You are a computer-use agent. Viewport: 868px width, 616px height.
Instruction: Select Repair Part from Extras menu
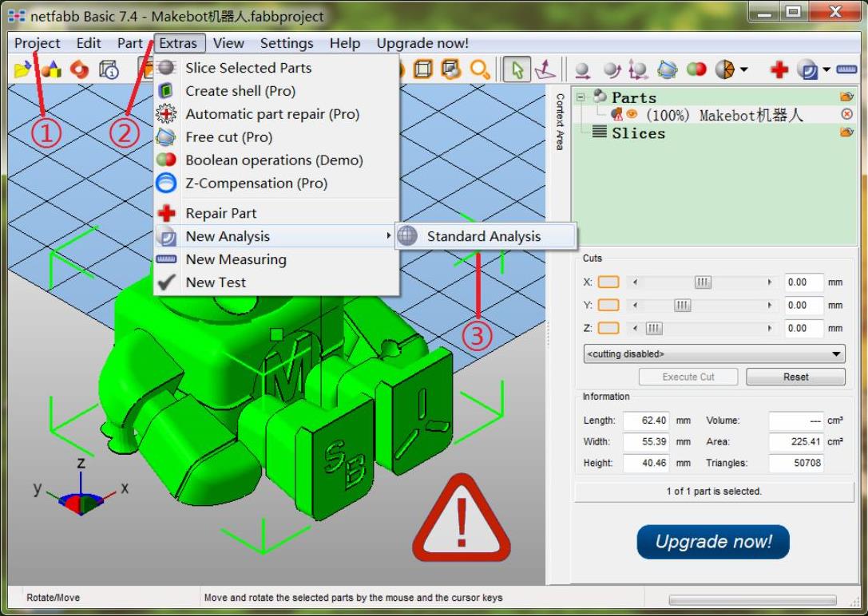point(276,213)
